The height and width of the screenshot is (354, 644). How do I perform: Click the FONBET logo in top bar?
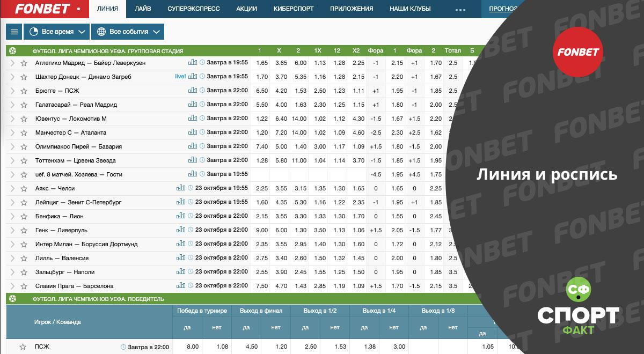click(42, 9)
